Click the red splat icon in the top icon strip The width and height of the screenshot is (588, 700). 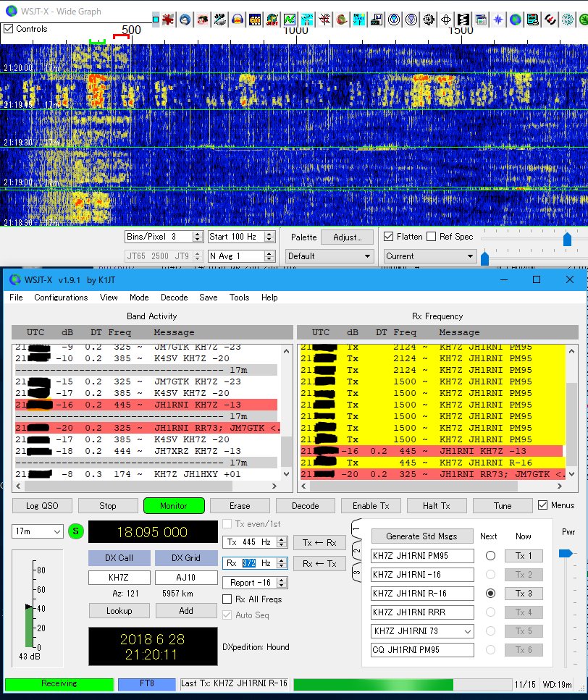pyautogui.click(x=168, y=20)
